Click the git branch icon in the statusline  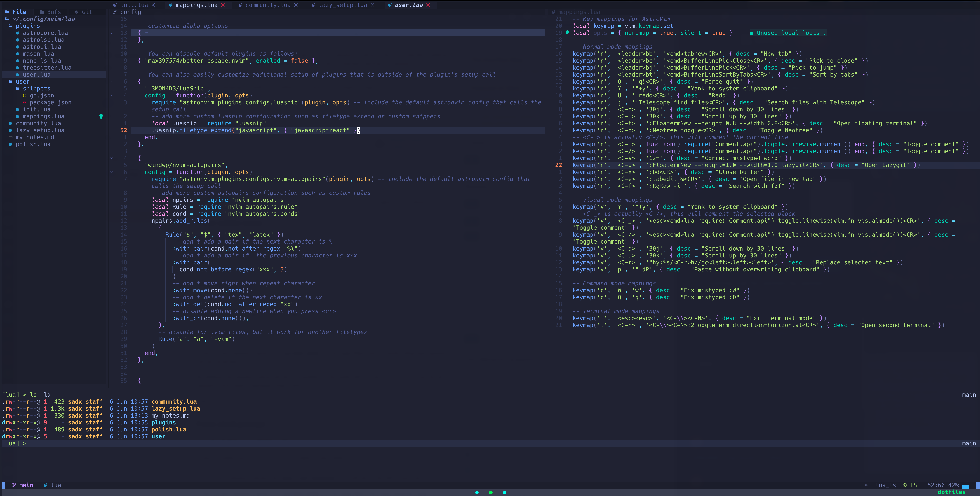pos(14,485)
